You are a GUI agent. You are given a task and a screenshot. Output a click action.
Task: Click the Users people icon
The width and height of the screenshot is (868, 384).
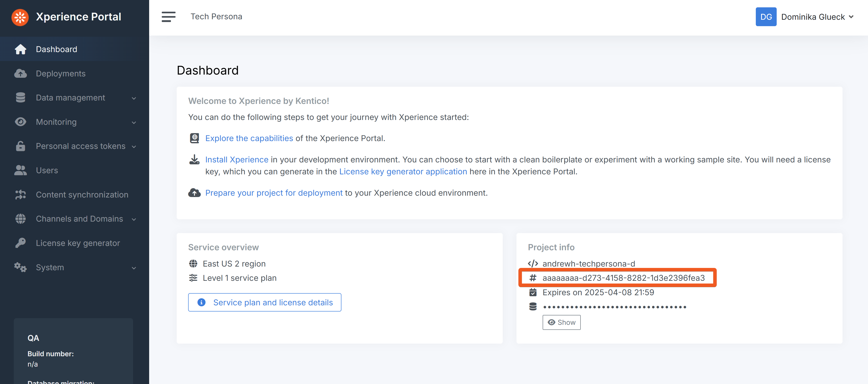point(21,170)
